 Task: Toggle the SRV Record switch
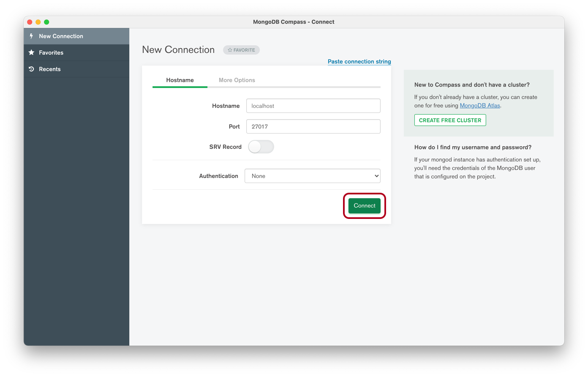pos(261,147)
